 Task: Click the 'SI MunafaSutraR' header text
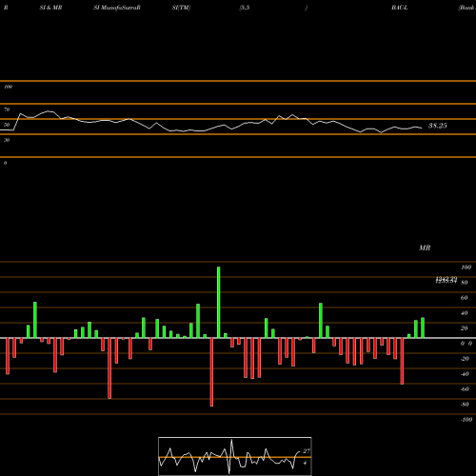coord(117,8)
